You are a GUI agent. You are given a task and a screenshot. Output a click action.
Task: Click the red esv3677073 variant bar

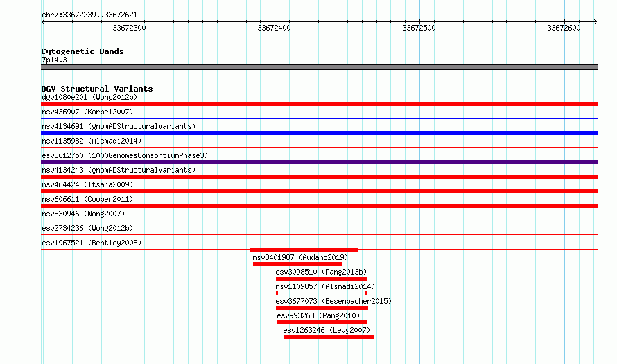(322, 308)
